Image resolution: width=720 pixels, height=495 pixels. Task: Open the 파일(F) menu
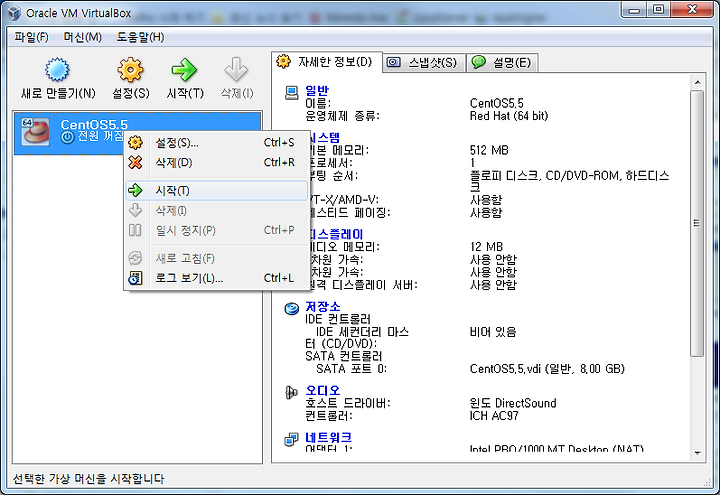pos(31,37)
